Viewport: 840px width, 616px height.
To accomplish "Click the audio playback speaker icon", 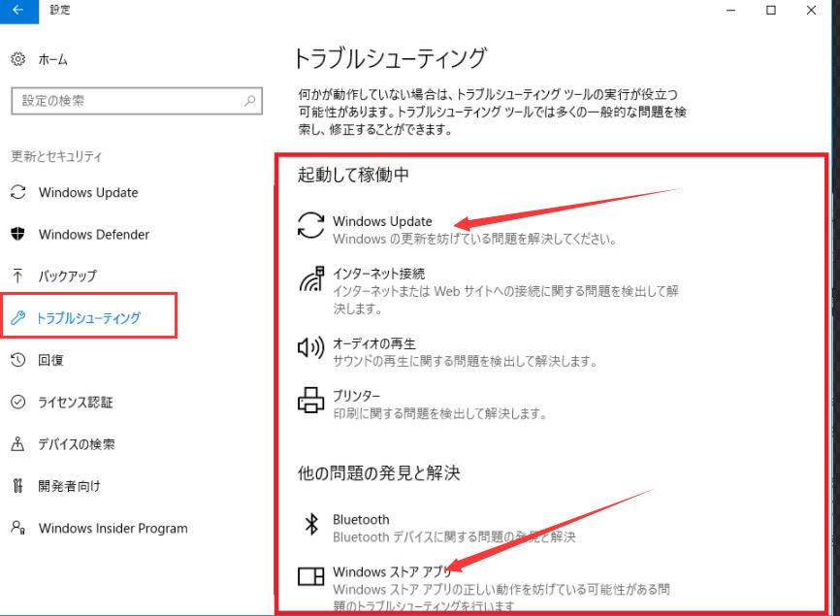I will pos(310,347).
